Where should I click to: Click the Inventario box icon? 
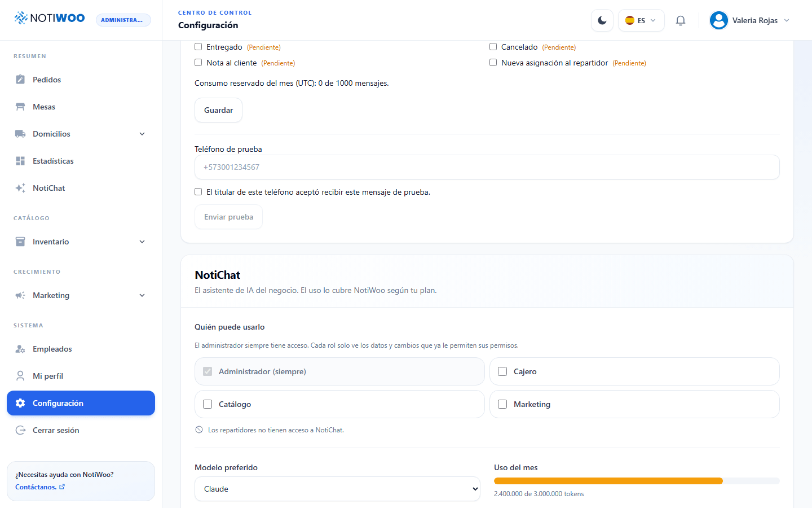pyautogui.click(x=20, y=242)
